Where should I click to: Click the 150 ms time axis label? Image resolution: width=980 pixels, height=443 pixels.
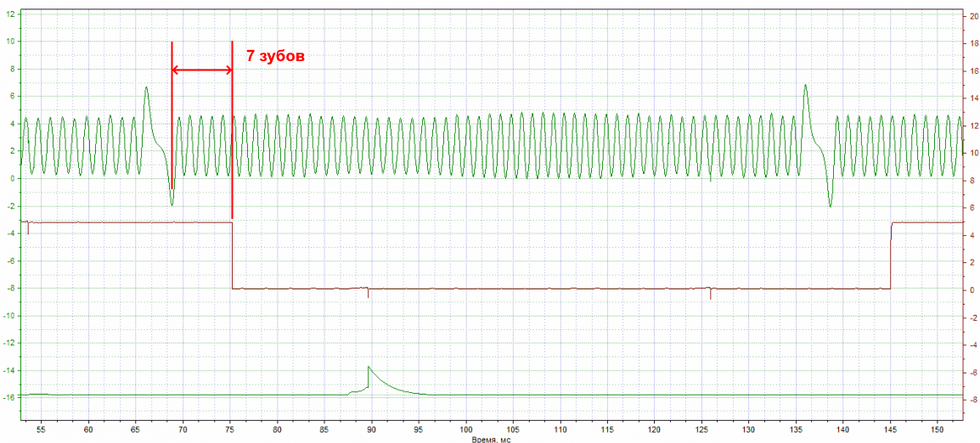click(938, 430)
